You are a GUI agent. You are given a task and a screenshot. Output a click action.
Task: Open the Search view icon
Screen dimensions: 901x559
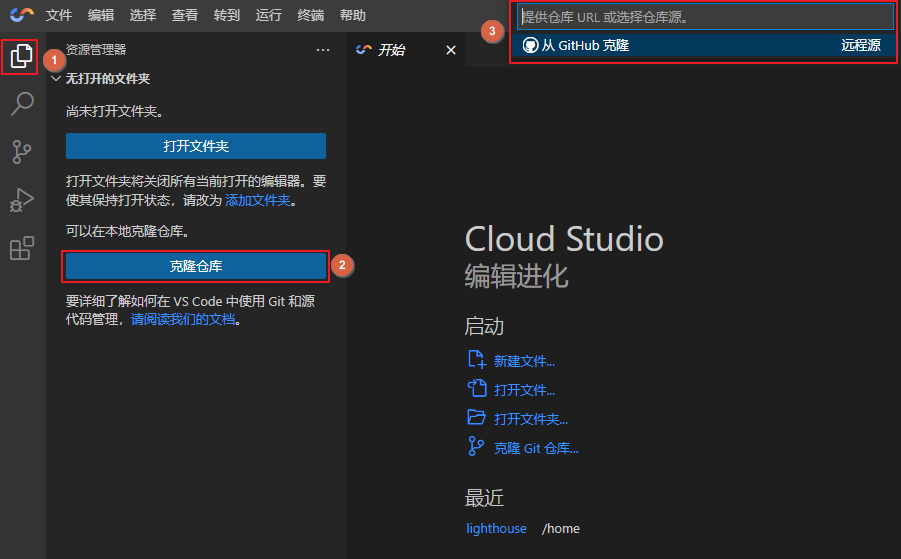[x=22, y=104]
